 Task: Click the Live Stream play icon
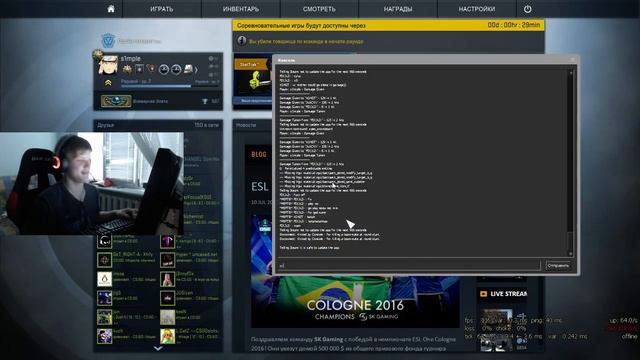click(484, 294)
